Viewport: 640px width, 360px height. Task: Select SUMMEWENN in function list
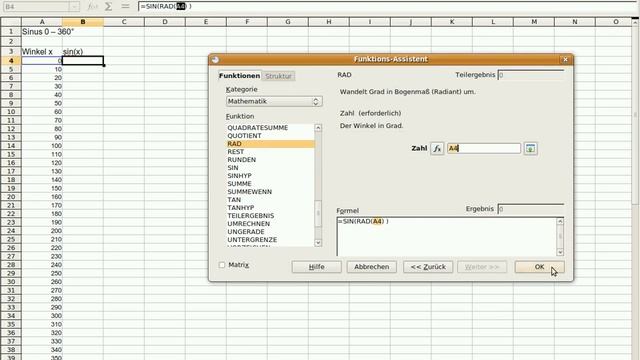point(270,191)
